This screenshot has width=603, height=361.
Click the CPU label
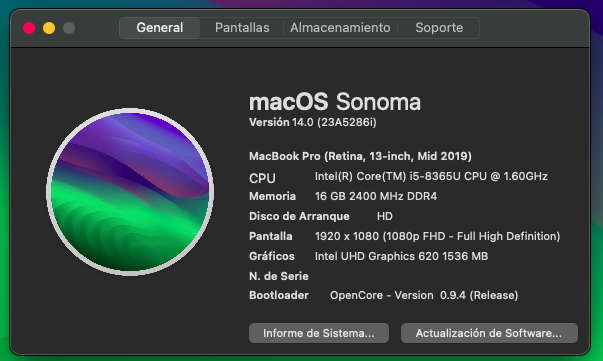click(x=262, y=178)
